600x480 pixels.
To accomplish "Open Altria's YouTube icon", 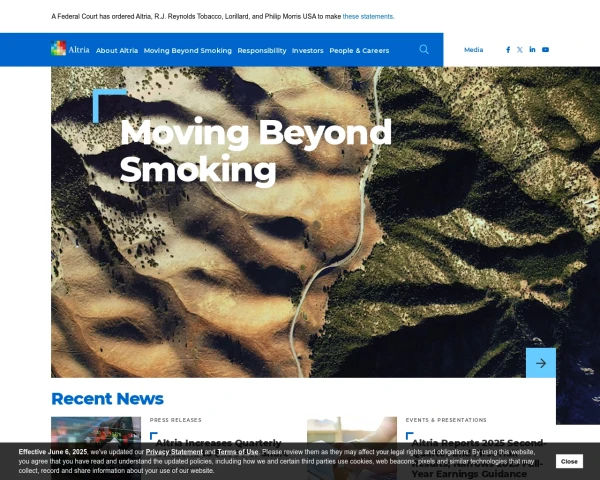I will point(545,49).
